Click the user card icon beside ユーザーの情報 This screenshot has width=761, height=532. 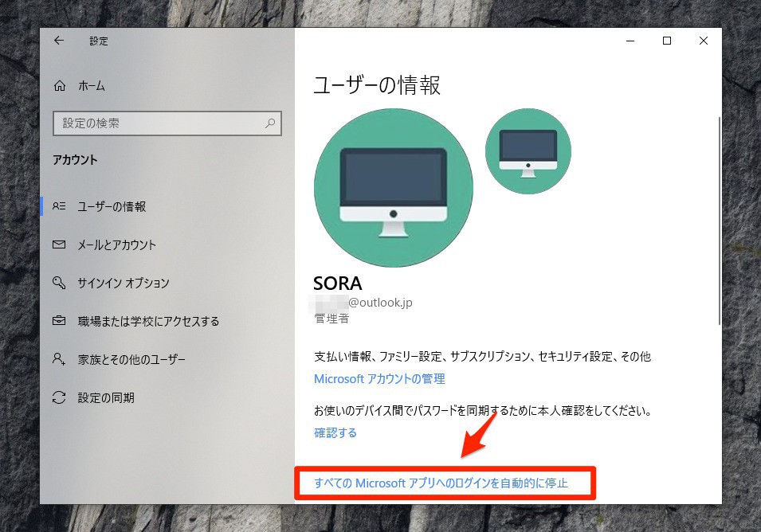tap(59, 206)
